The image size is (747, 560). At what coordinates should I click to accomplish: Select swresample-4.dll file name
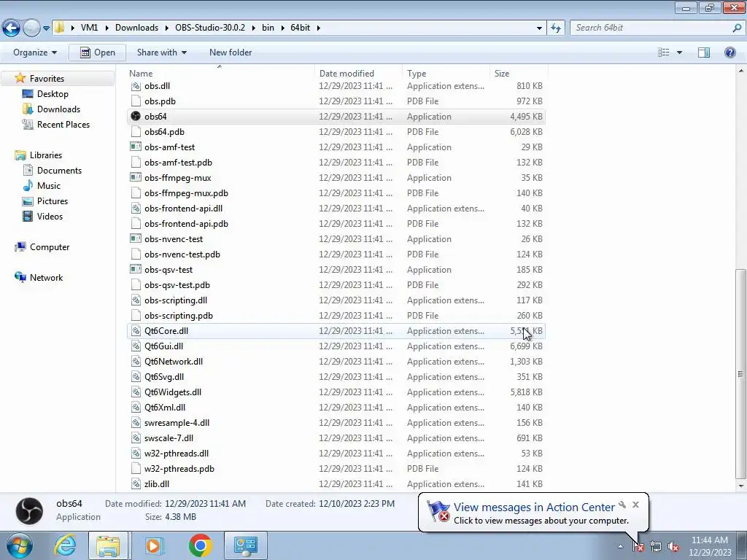pyautogui.click(x=177, y=423)
